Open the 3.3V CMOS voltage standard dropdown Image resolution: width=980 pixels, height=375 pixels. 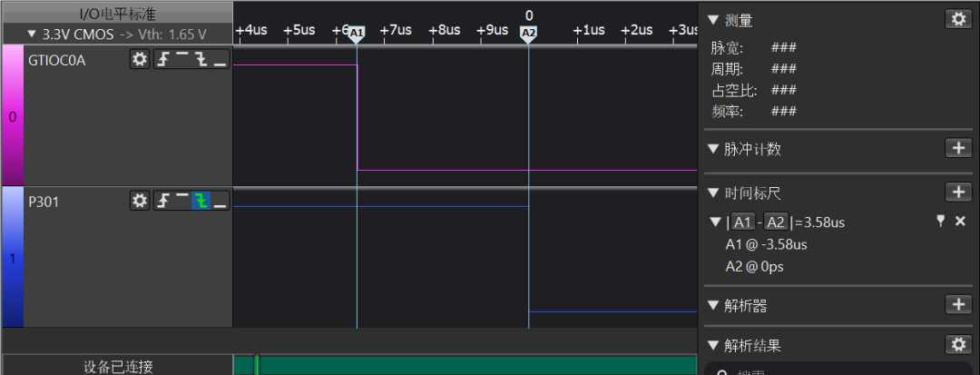point(116,34)
